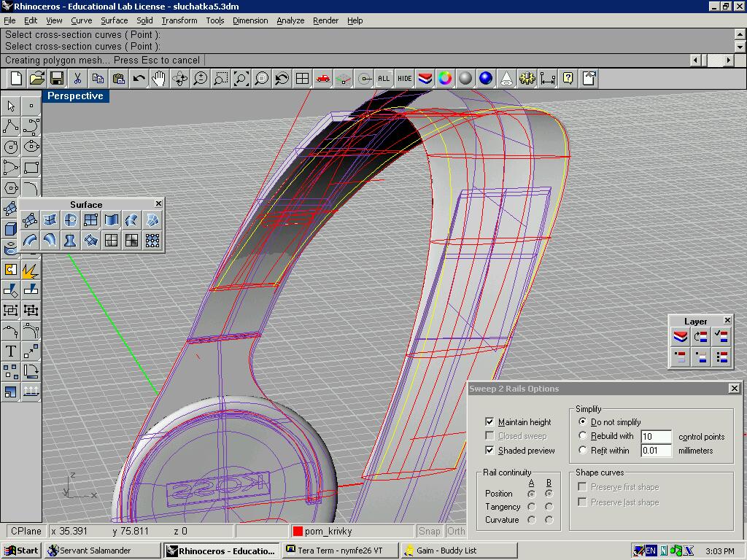The height and width of the screenshot is (560, 747).
Task: Click the New file icon
Action: (x=16, y=79)
